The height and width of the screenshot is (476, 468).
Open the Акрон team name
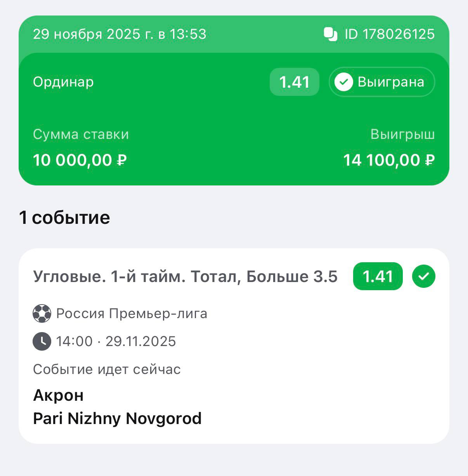click(x=58, y=395)
